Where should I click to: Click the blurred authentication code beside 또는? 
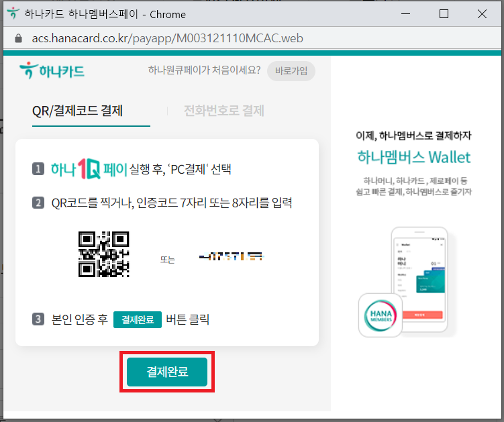pyautogui.click(x=232, y=256)
